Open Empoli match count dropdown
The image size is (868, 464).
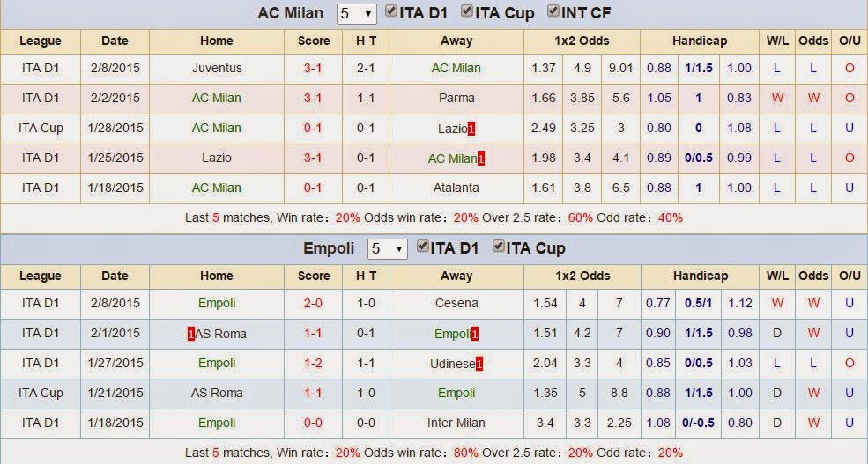[388, 249]
